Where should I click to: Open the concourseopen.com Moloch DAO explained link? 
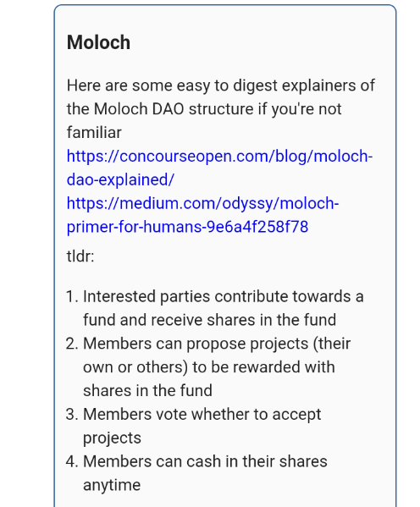point(219,168)
